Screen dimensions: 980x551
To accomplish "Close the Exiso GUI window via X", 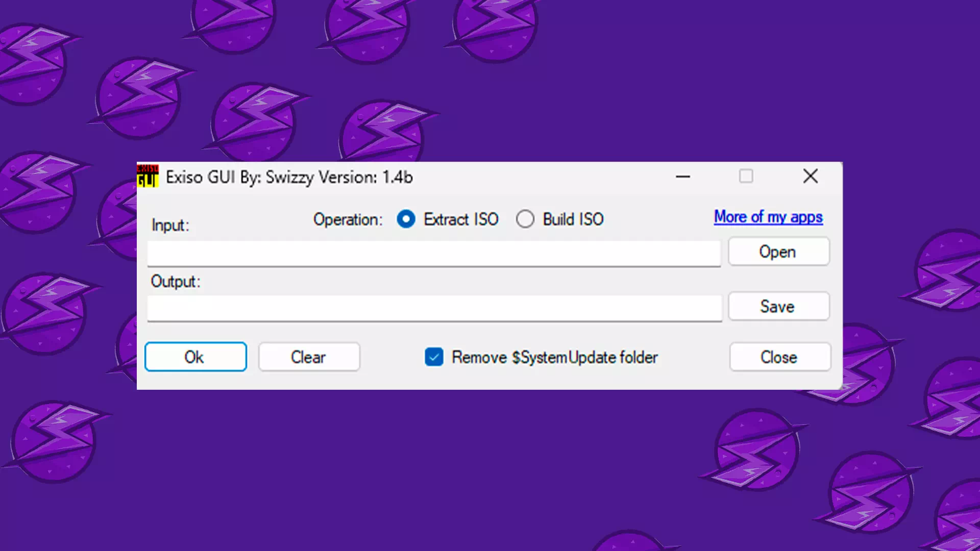I will pos(810,177).
